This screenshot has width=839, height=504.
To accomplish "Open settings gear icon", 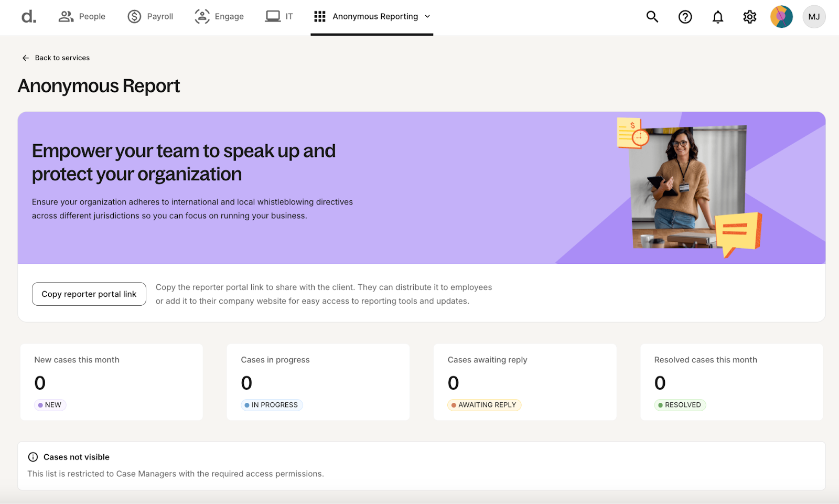I will tap(750, 17).
